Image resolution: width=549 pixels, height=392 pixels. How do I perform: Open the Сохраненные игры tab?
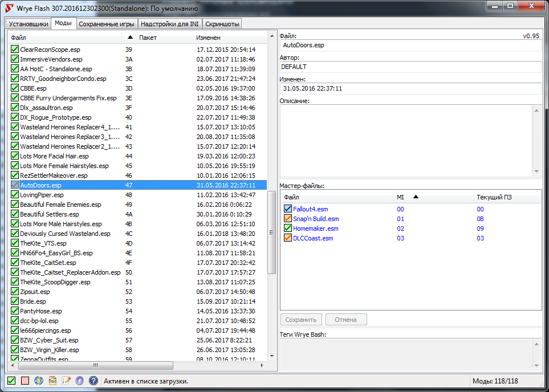pyautogui.click(x=107, y=24)
